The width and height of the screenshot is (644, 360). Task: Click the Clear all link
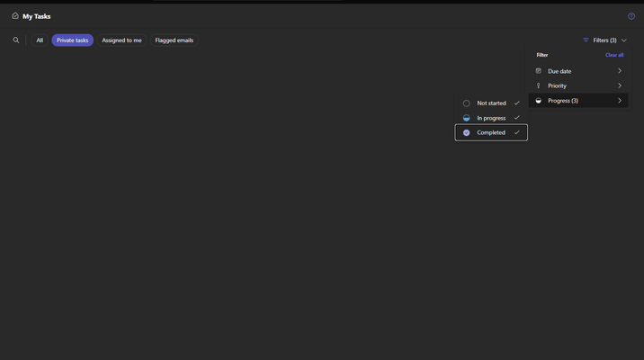coord(614,55)
